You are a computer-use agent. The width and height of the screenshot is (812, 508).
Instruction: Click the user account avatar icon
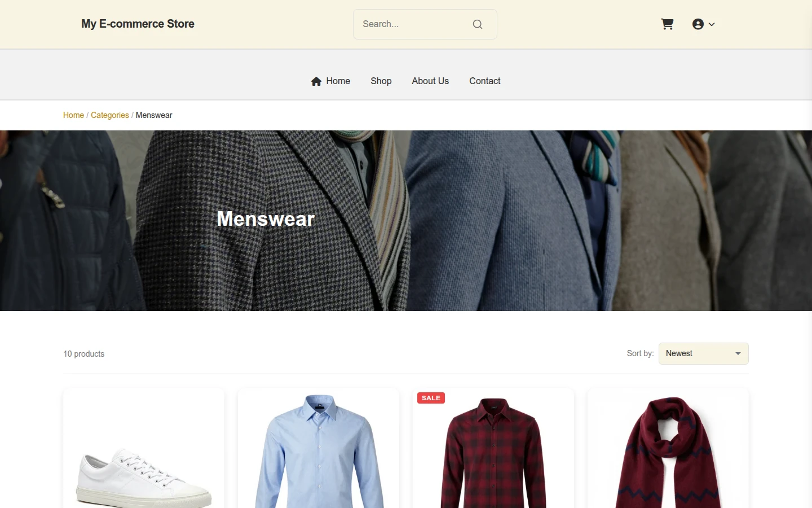coord(698,24)
